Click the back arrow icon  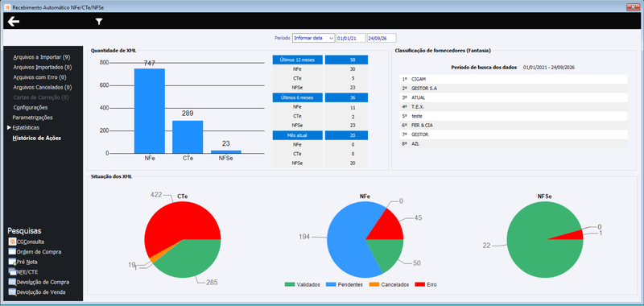14,22
